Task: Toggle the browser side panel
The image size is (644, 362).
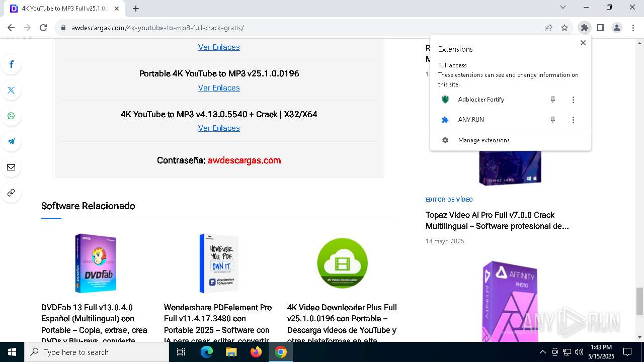Action: click(x=601, y=28)
